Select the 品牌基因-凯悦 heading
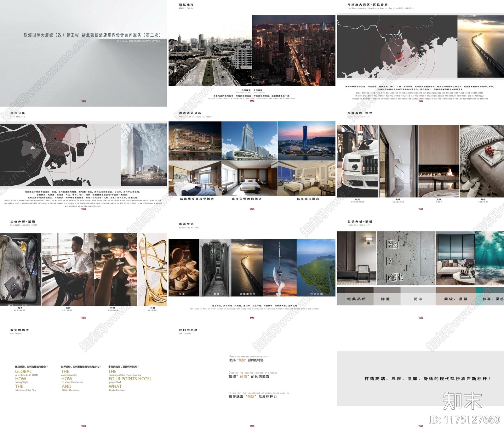 pos(360,113)
